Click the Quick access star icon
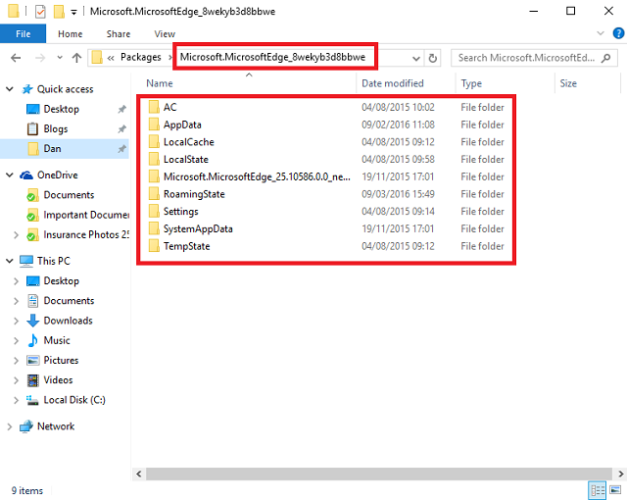The height and width of the screenshot is (500, 627). click(x=27, y=89)
